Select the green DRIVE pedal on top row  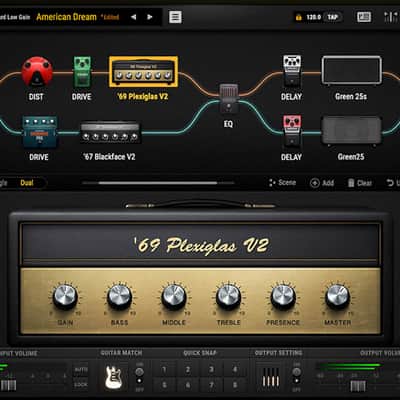82,72
